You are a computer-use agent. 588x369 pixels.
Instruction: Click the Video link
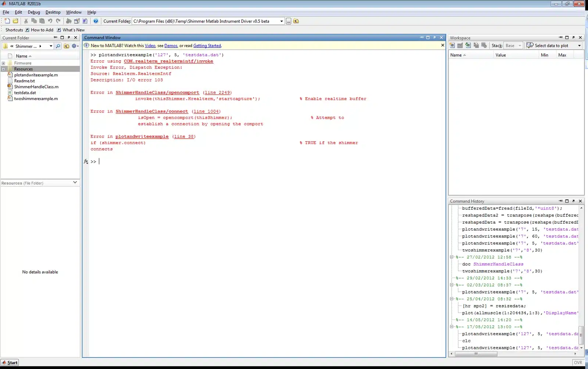(x=150, y=46)
